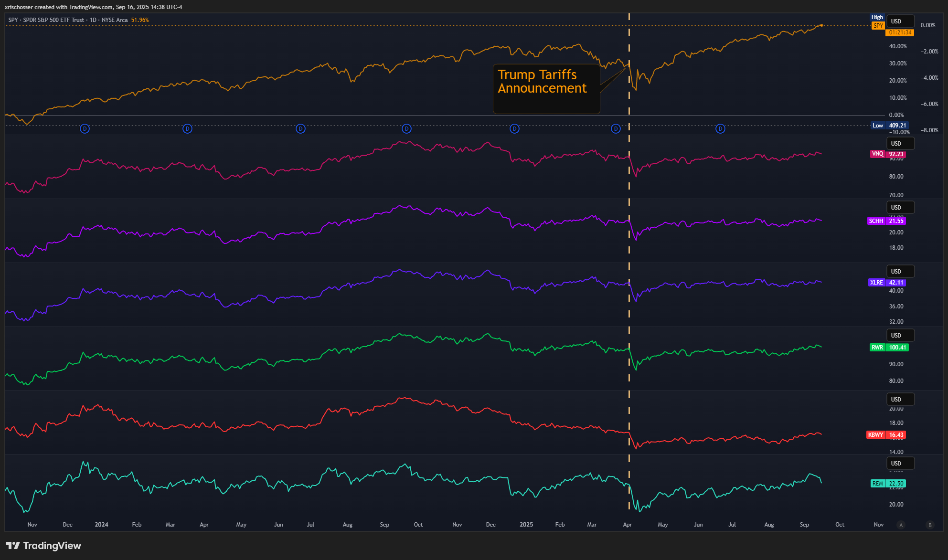Click the dividend marker near September 2024

coord(406,128)
